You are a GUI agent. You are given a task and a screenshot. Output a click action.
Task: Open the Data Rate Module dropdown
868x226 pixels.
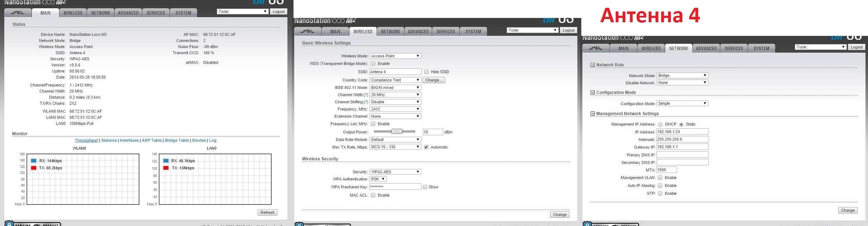pyautogui.click(x=395, y=140)
